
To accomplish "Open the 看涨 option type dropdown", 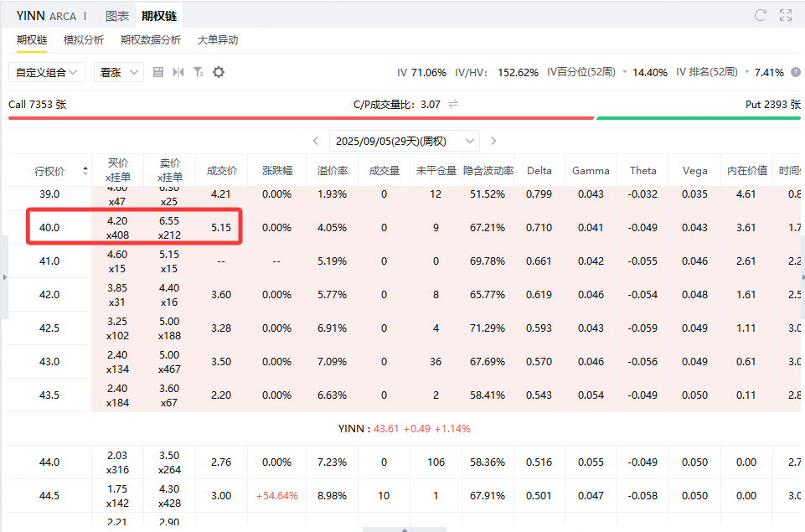I will pos(119,72).
